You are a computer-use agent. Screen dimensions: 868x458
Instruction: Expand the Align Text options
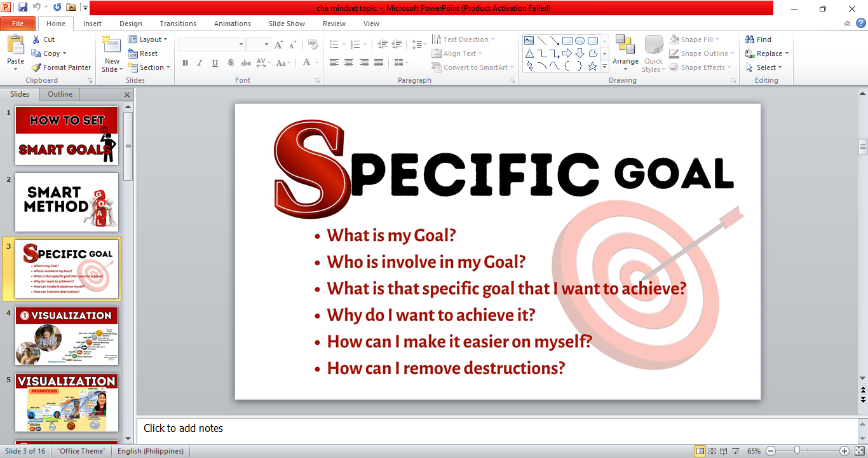tap(457, 53)
